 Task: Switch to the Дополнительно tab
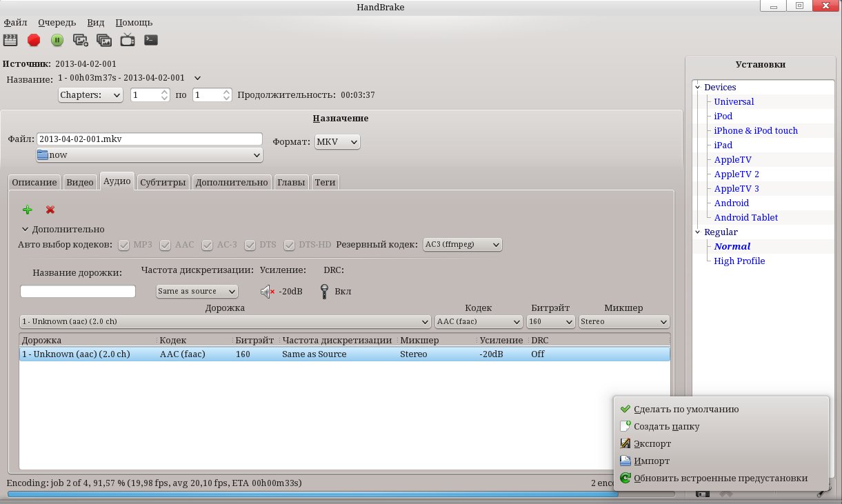coord(232,183)
